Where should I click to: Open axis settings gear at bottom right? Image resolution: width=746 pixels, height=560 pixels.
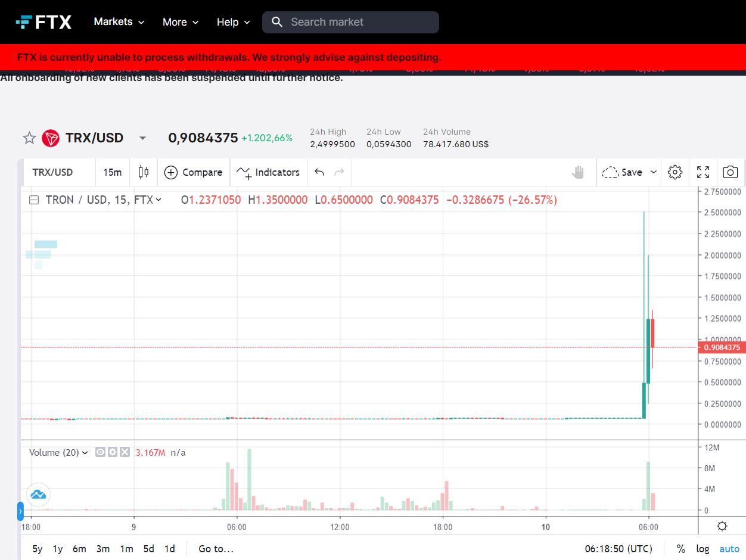click(x=722, y=526)
